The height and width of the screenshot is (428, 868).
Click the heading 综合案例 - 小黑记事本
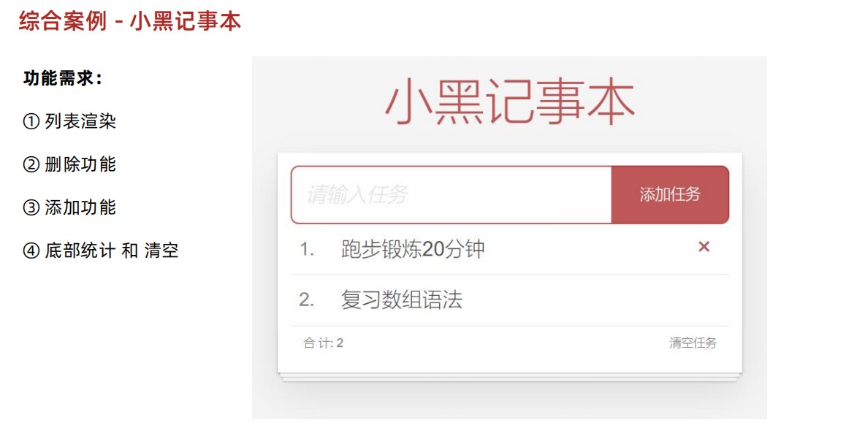[128, 23]
